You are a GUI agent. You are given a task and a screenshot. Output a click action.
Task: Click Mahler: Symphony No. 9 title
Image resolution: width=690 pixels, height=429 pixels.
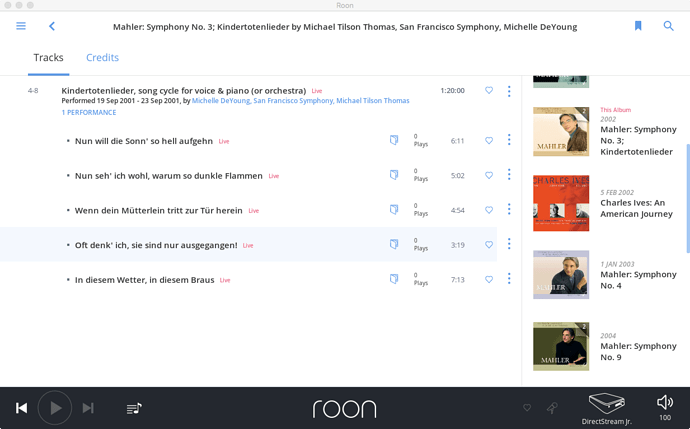click(638, 352)
